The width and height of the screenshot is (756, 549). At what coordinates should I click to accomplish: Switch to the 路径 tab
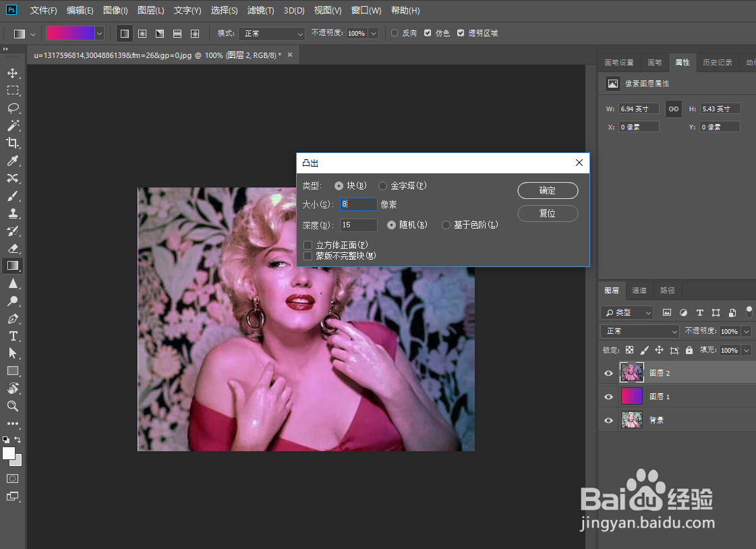pos(668,291)
